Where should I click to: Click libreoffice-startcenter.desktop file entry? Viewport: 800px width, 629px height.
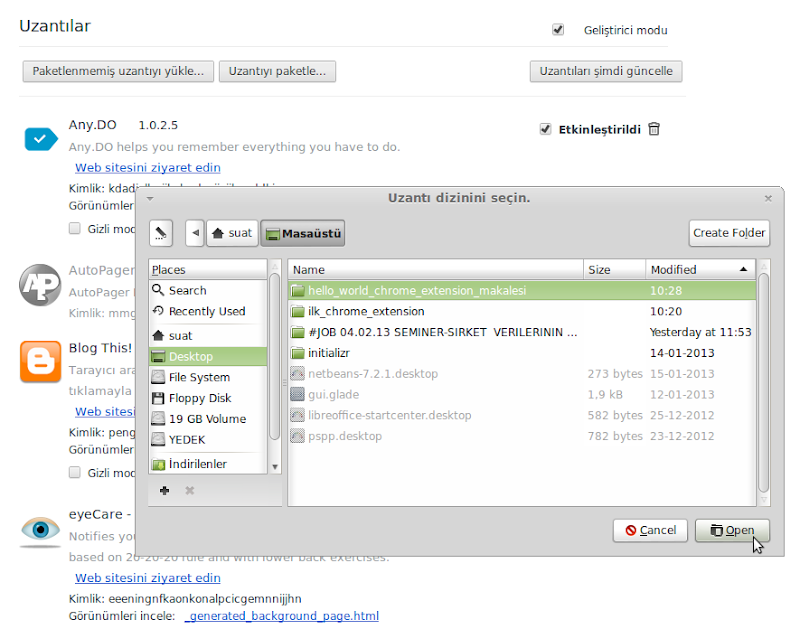click(522, 415)
